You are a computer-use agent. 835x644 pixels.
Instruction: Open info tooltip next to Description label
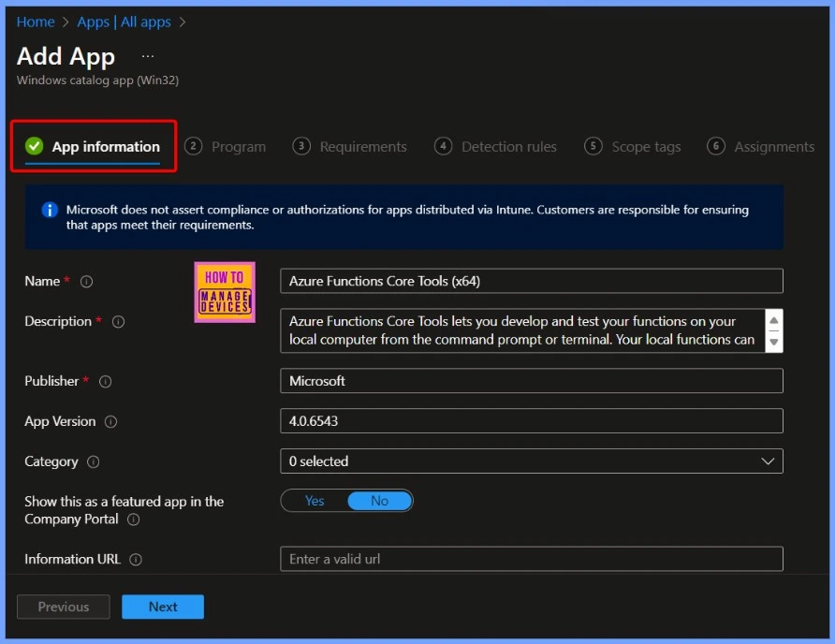pyautogui.click(x=118, y=322)
